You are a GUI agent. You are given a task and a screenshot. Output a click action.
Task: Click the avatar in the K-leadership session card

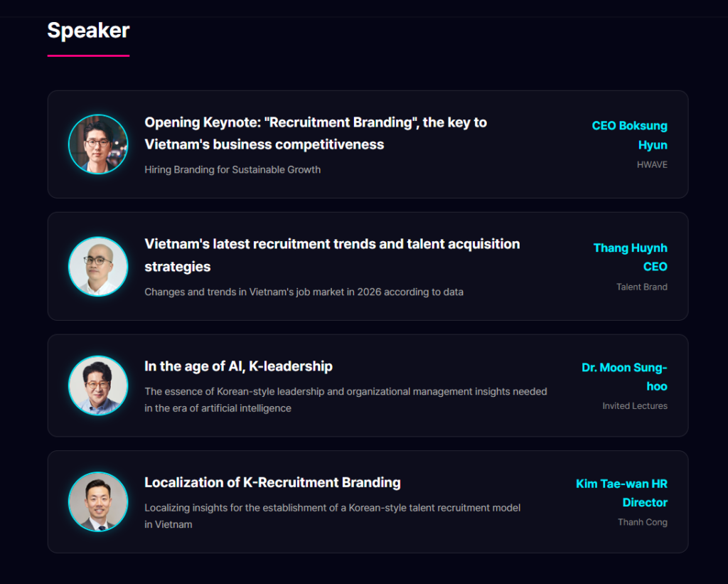click(98, 386)
